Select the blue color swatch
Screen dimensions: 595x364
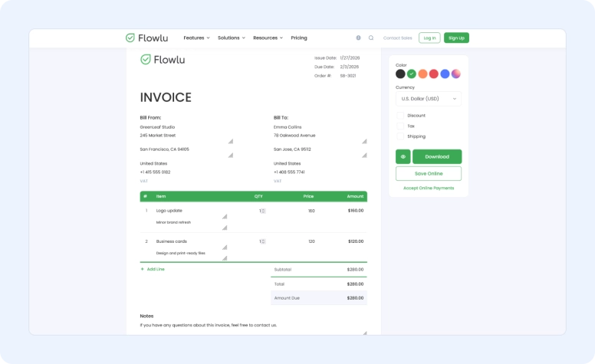(445, 74)
